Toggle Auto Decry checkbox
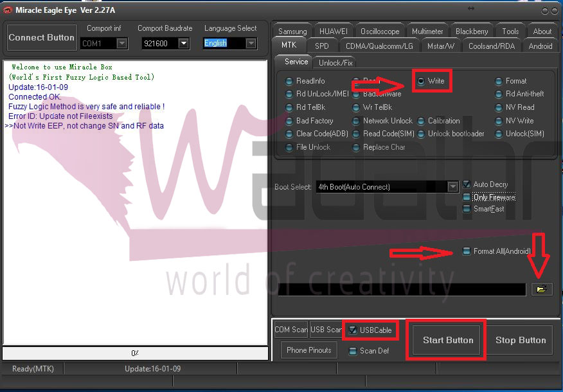This screenshot has height=392, width=563. point(467,184)
